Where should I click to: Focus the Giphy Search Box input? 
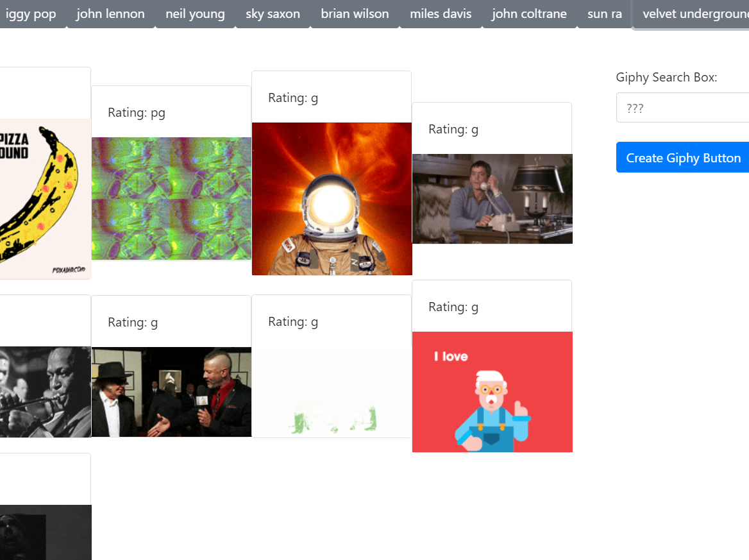click(682, 108)
